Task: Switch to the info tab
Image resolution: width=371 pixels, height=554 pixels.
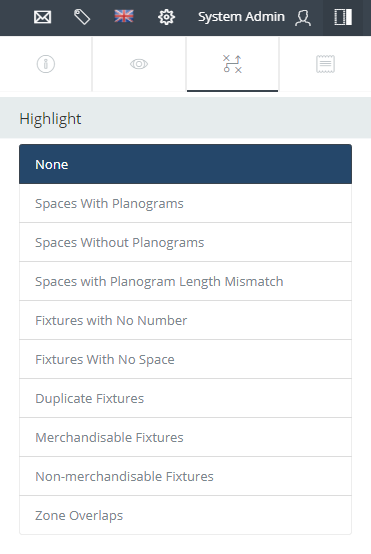Action: point(46,64)
